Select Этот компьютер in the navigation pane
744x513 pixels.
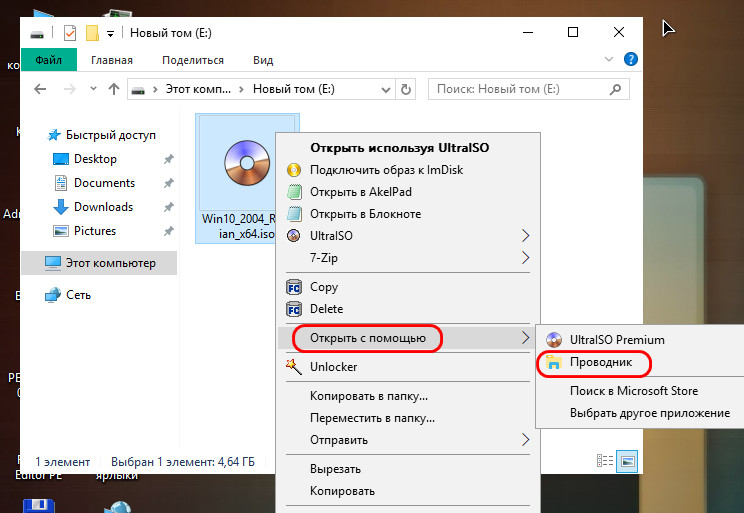coord(99,263)
